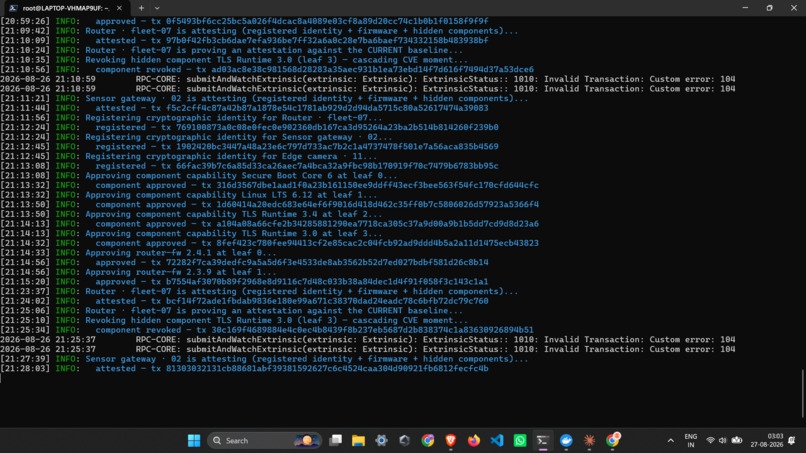Click the 21:25:06 Router fleet-07 proving line
This screenshot has height=453, width=806.
pos(231,311)
